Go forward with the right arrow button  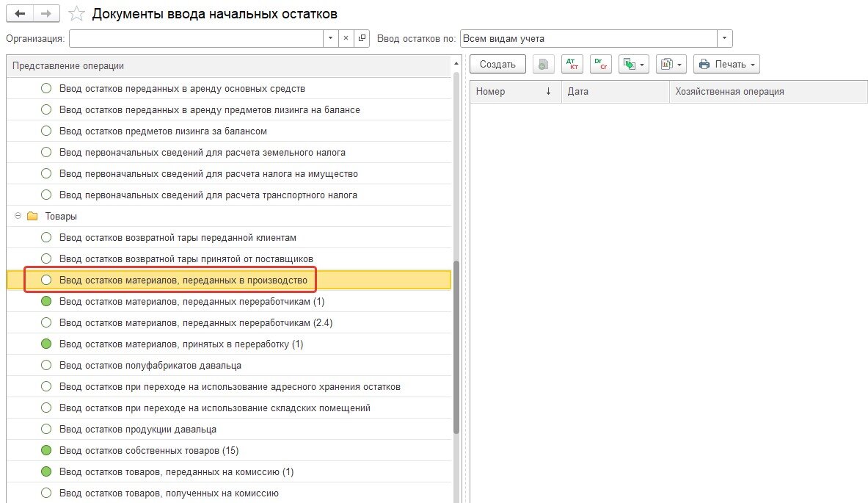[x=46, y=14]
